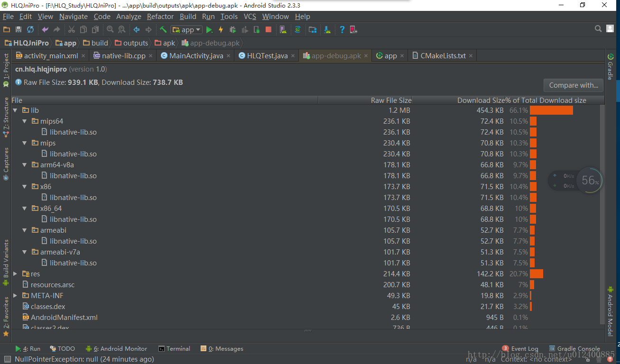620x364 pixels.
Task: Collapse the armeabi-v7a folder node
Action: [25, 252]
